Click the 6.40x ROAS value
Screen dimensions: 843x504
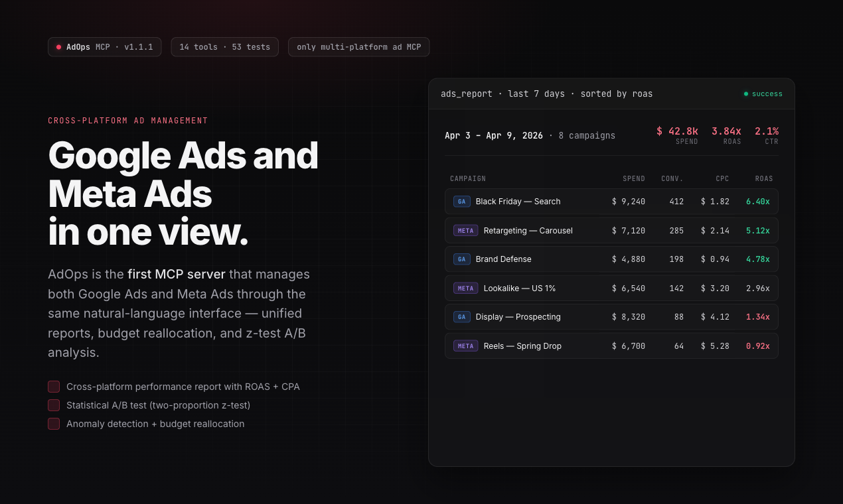[758, 202]
